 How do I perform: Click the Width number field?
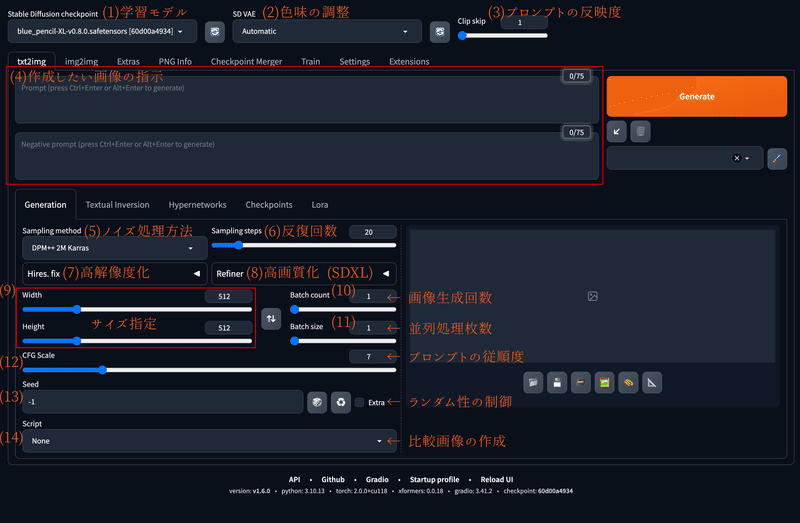(229, 296)
